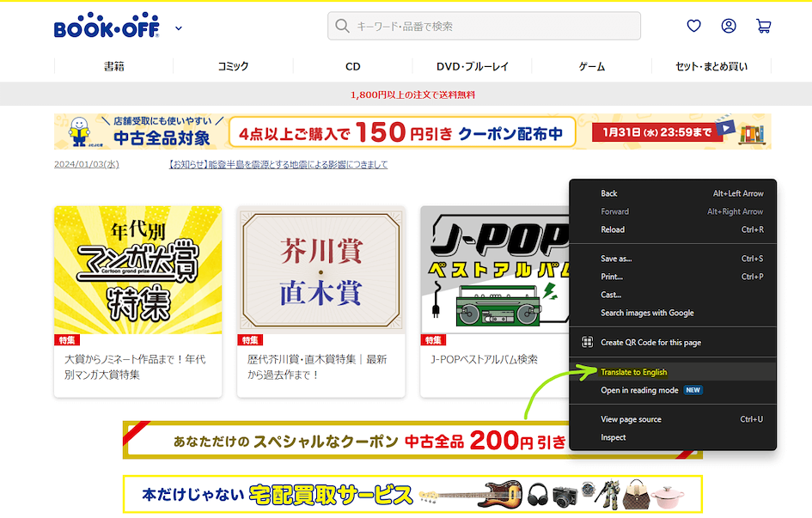
Task: Click the 2024/01/03(水) date text
Action: pyautogui.click(x=87, y=165)
